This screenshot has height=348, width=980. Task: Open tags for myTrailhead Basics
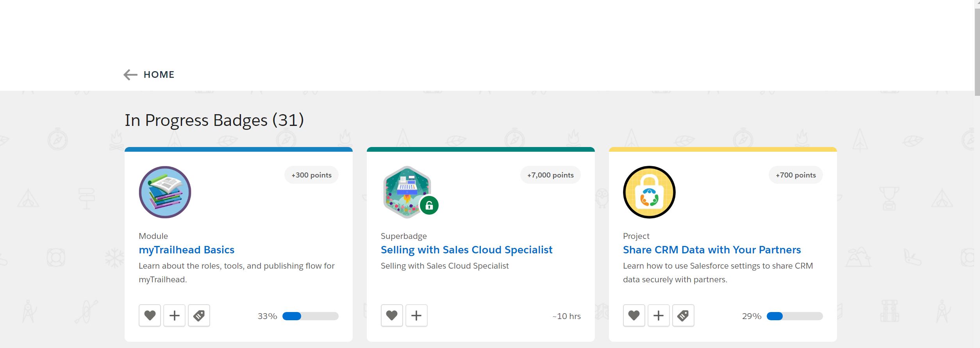(199, 316)
